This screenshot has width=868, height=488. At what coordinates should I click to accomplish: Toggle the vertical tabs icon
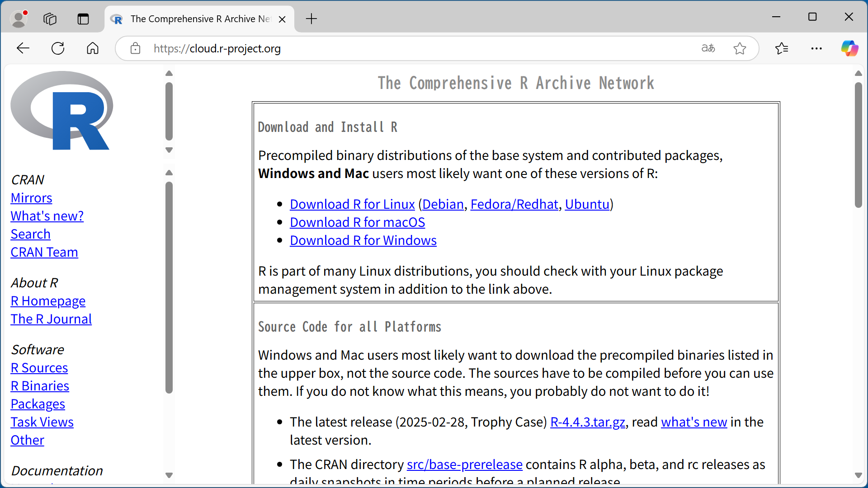click(x=83, y=19)
